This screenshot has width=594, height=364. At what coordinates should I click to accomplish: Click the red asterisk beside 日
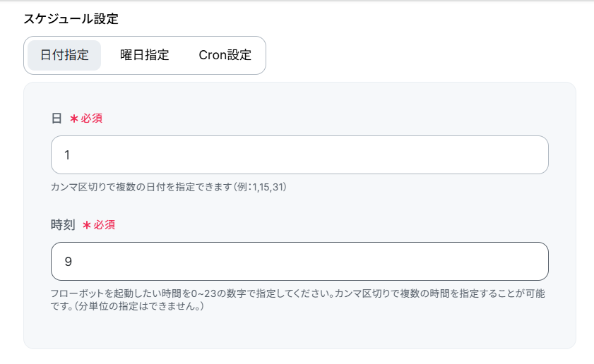[x=74, y=119]
